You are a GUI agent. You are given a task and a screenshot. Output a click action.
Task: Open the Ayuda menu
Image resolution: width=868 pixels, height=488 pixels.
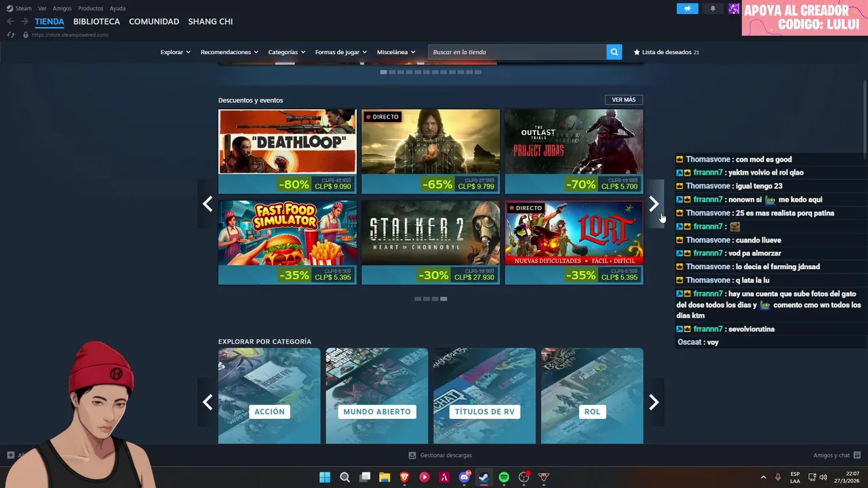[117, 8]
